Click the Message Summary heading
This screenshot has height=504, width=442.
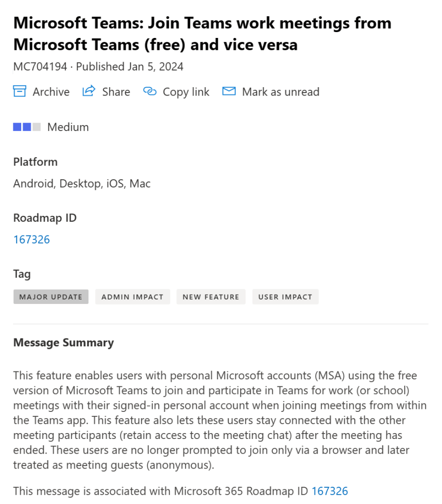pyautogui.click(x=63, y=342)
